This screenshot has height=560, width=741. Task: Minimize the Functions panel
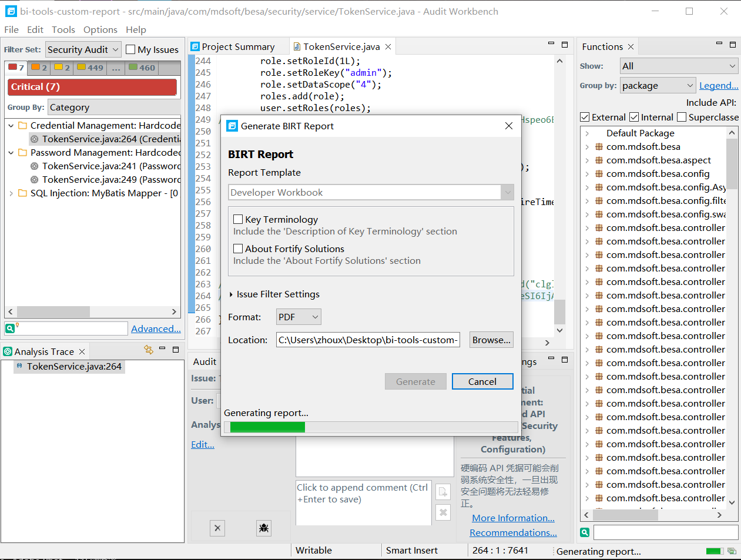coord(719,43)
